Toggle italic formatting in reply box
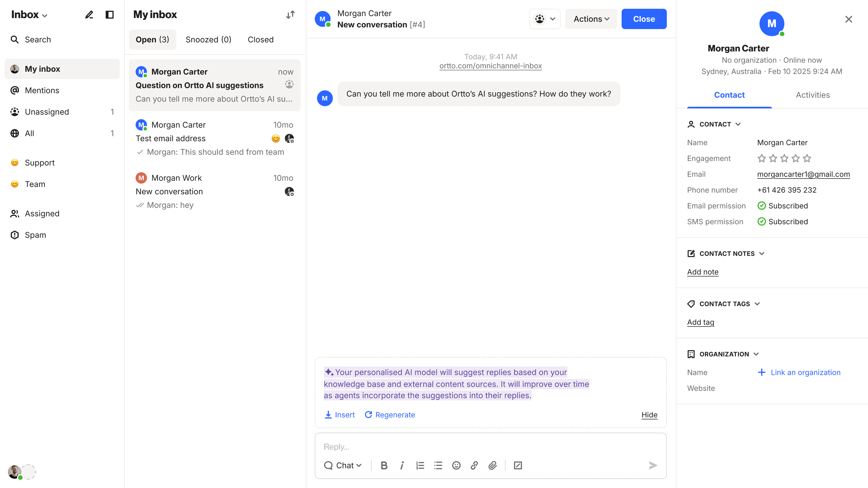Image resolution: width=868 pixels, height=488 pixels. [402, 465]
